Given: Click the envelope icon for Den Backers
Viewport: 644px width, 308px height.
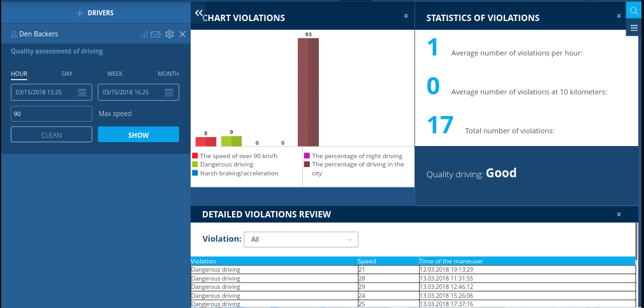Looking at the screenshot, I should point(156,34).
